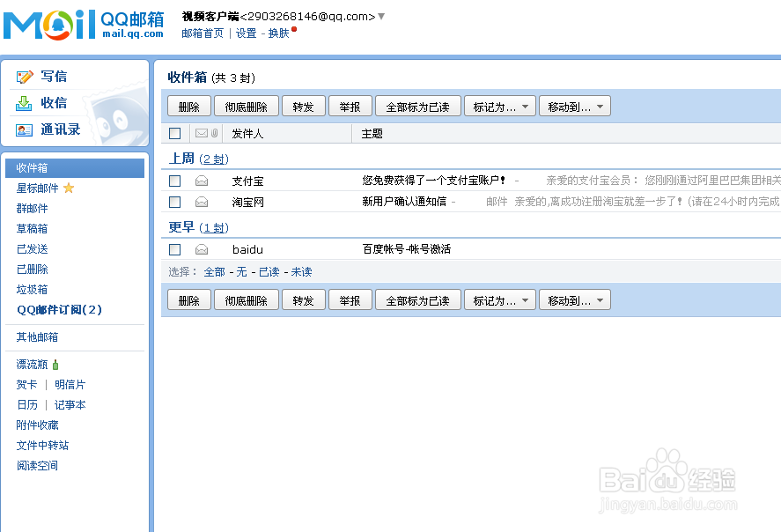Collapse the 更早 (1 封) group
Viewport: 781px width, 532px height.
(198, 227)
